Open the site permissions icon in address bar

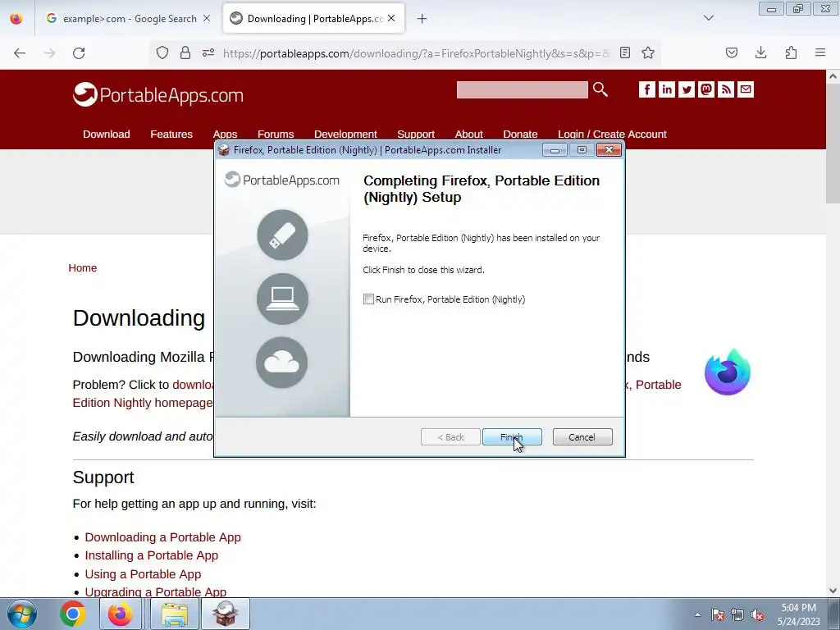click(x=208, y=52)
